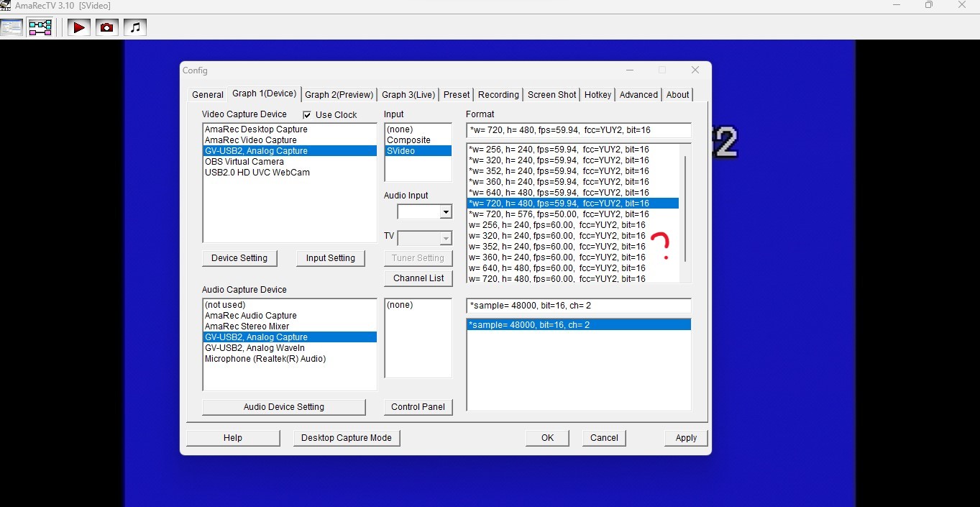This screenshot has width=980, height=507.
Task: Click the video Format text field
Action: pos(579,130)
